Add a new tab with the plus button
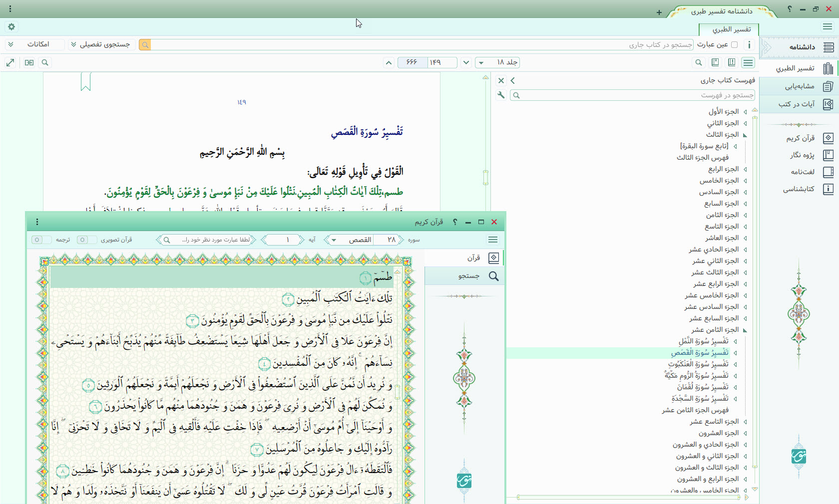 pyautogui.click(x=659, y=12)
